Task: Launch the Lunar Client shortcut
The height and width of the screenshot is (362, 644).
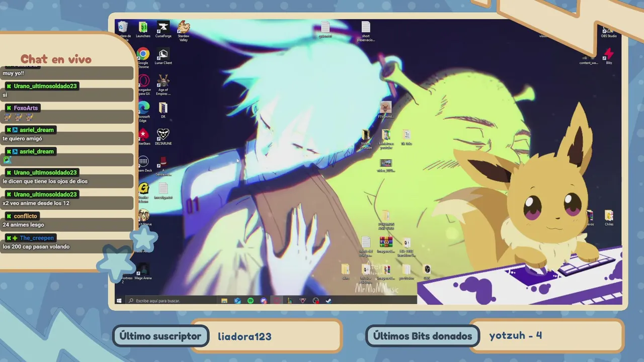Action: [163, 56]
